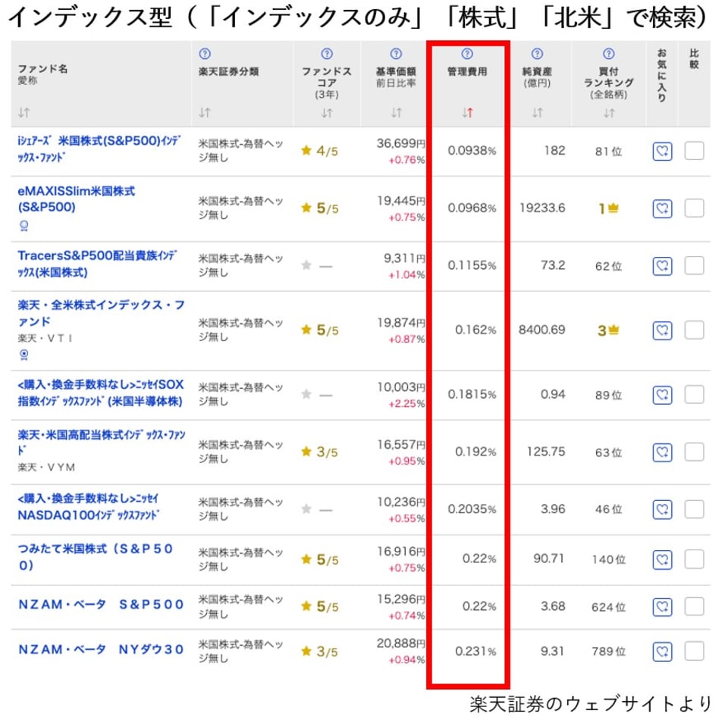Viewport: 728px width, 720px height.
Task: Open help icon above ファンドスコア header
Action: [x=327, y=54]
